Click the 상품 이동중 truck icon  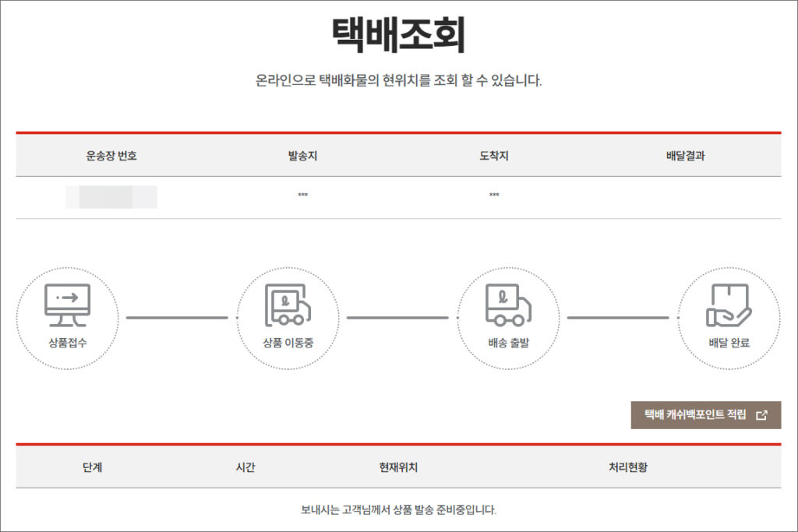tap(288, 305)
